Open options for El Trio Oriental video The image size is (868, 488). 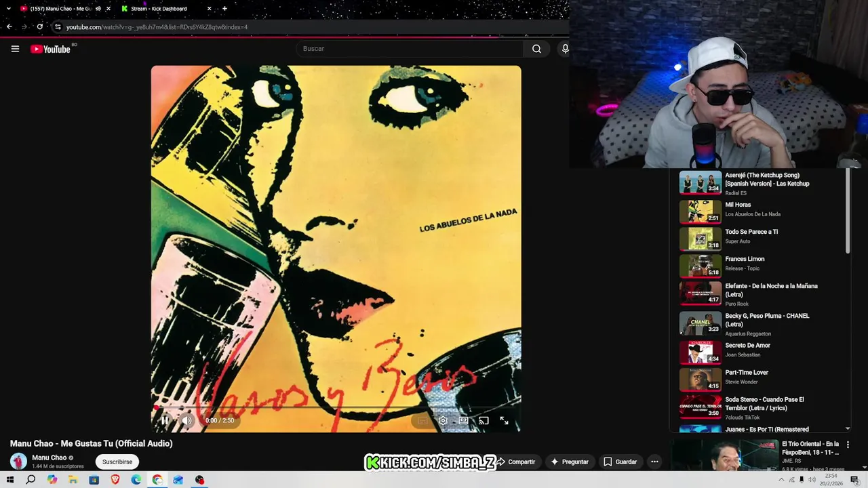pyautogui.click(x=848, y=445)
